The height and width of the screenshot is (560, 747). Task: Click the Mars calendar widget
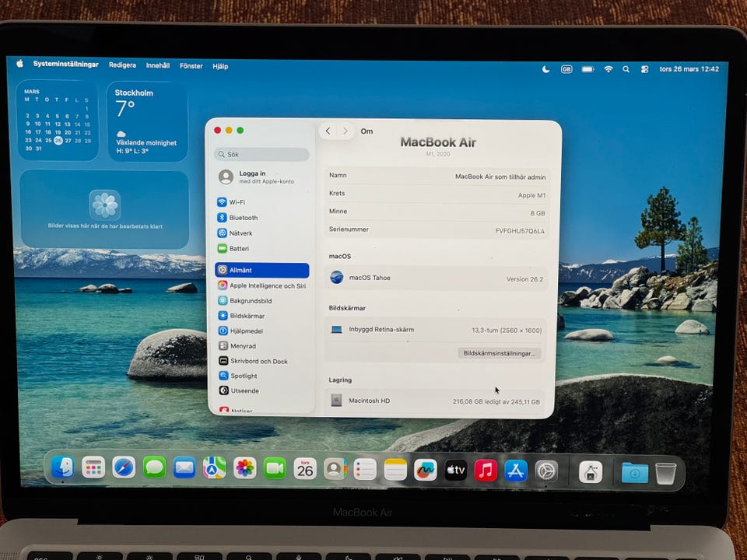tap(57, 120)
